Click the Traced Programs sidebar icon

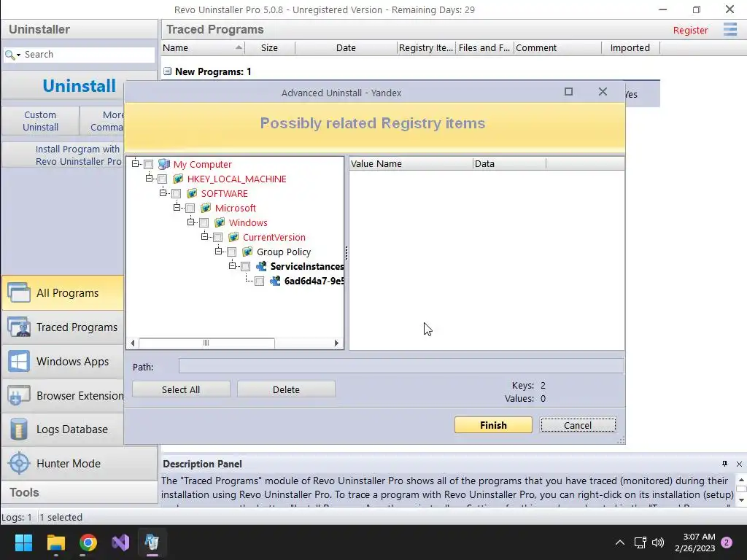click(x=19, y=327)
